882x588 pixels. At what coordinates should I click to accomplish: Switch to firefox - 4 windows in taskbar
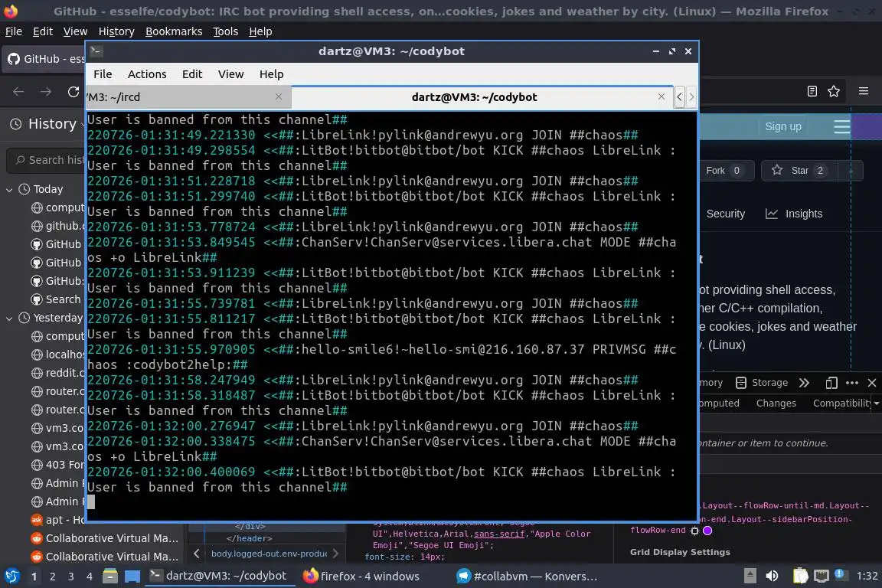coord(361,577)
